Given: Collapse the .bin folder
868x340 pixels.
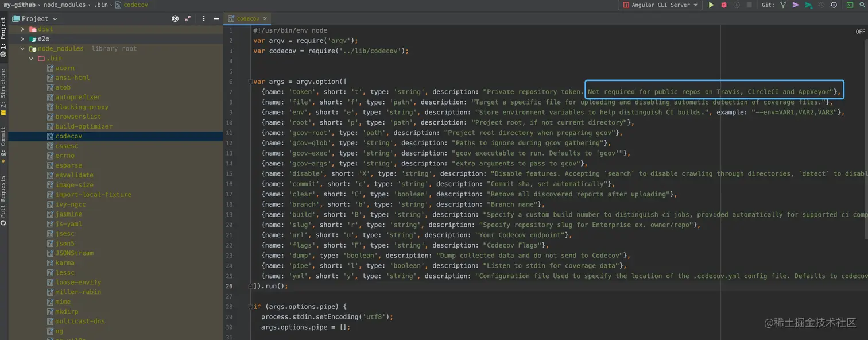Looking at the screenshot, I should pos(32,58).
